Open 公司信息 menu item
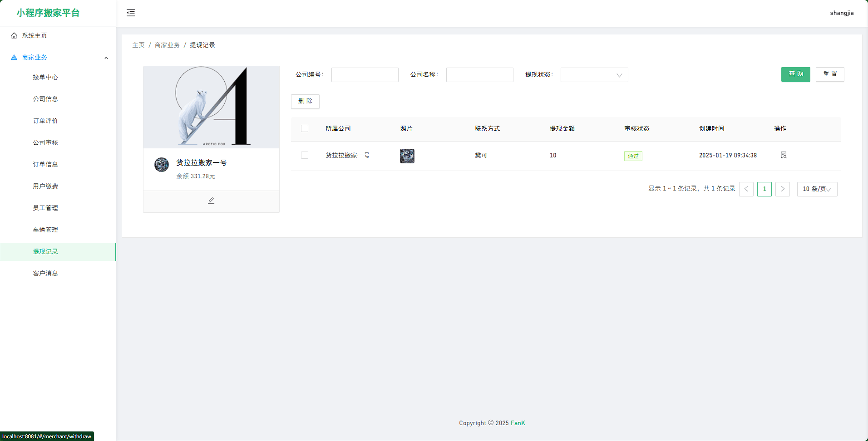 point(58,99)
